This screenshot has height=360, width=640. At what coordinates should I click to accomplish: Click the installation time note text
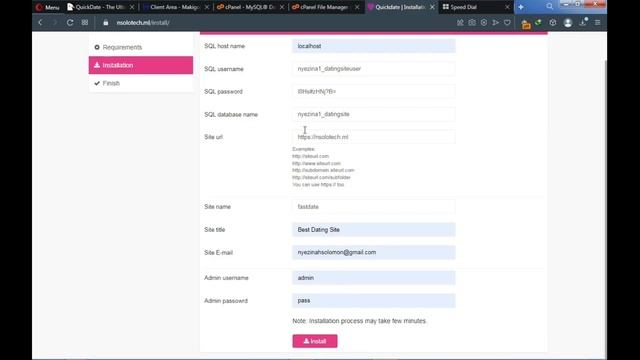tap(360, 321)
